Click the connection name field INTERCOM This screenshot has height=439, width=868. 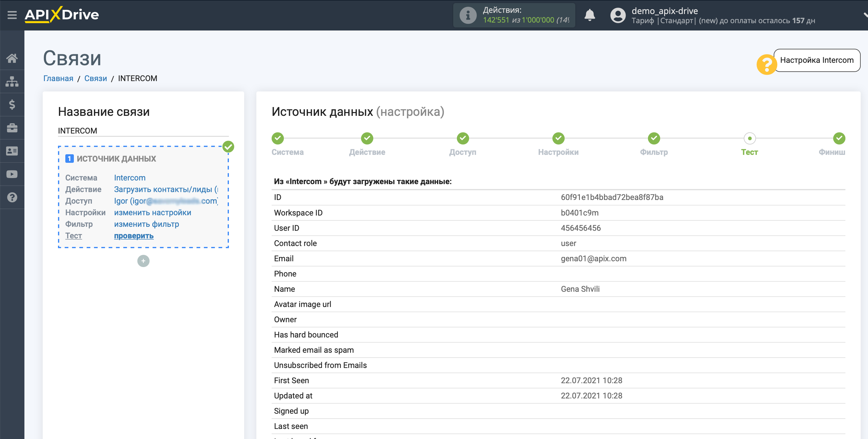(x=143, y=130)
